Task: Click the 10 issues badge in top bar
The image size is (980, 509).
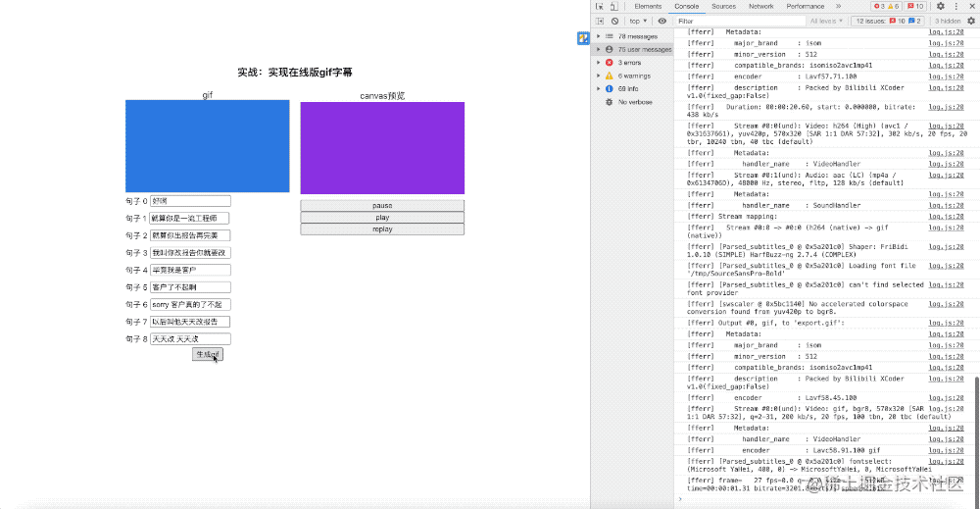Action: 915,6
